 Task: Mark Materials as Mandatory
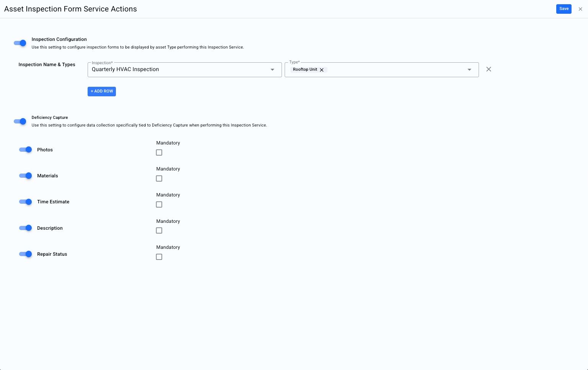(159, 179)
